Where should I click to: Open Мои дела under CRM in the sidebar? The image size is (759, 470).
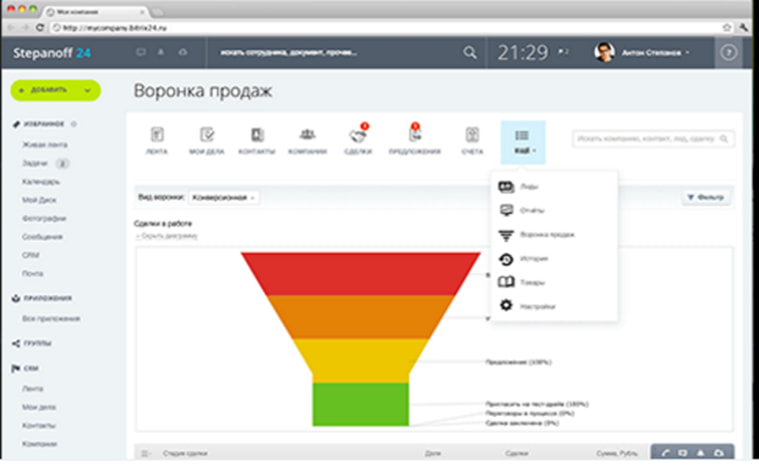pyautogui.click(x=39, y=407)
